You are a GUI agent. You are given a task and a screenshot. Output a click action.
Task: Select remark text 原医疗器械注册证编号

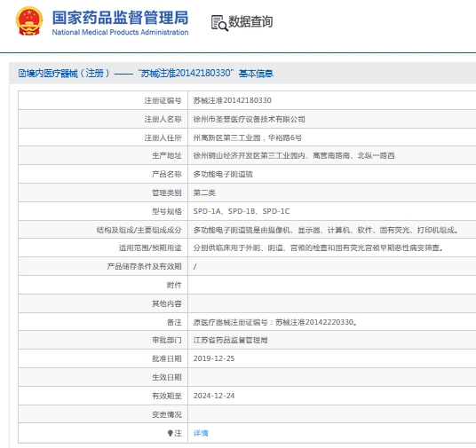click(x=275, y=322)
